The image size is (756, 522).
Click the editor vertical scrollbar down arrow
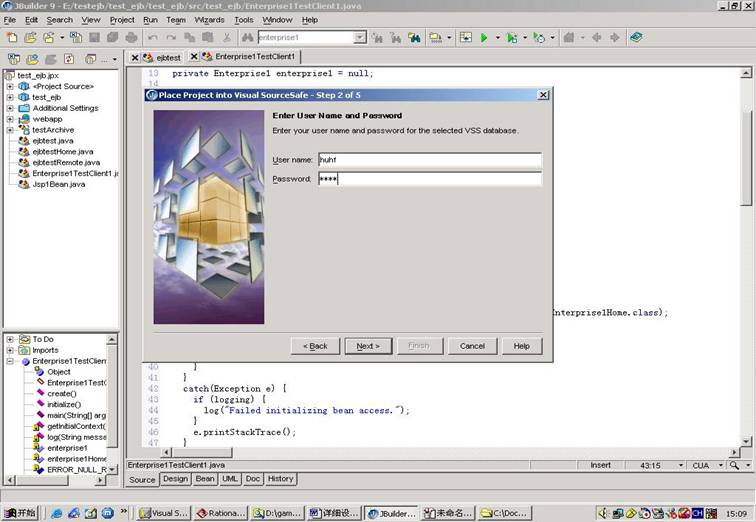click(x=746, y=441)
